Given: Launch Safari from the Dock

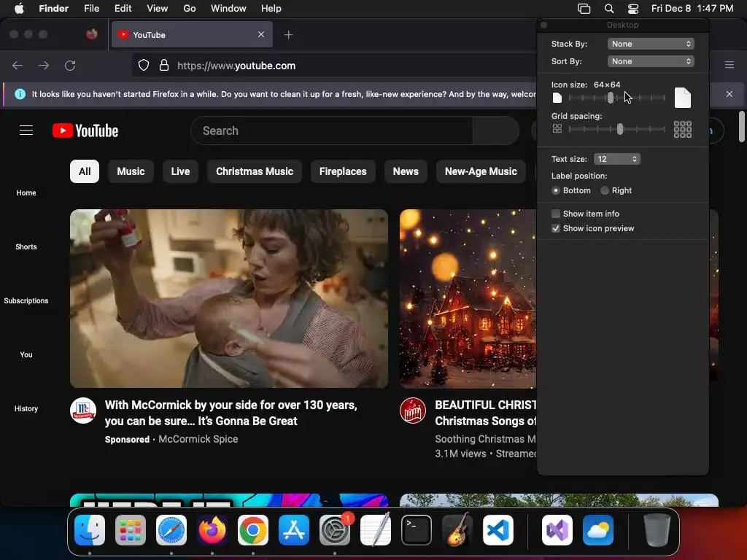Looking at the screenshot, I should (171, 530).
